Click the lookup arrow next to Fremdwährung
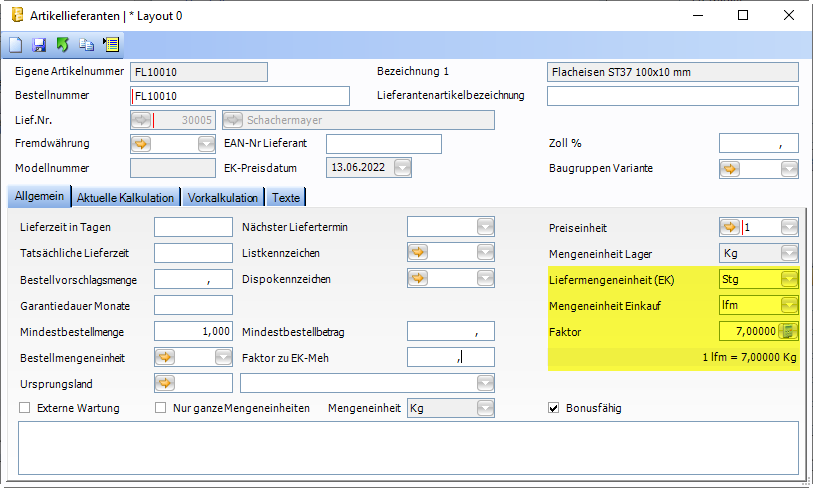Screen dimensions: 813x488 [x=141, y=144]
